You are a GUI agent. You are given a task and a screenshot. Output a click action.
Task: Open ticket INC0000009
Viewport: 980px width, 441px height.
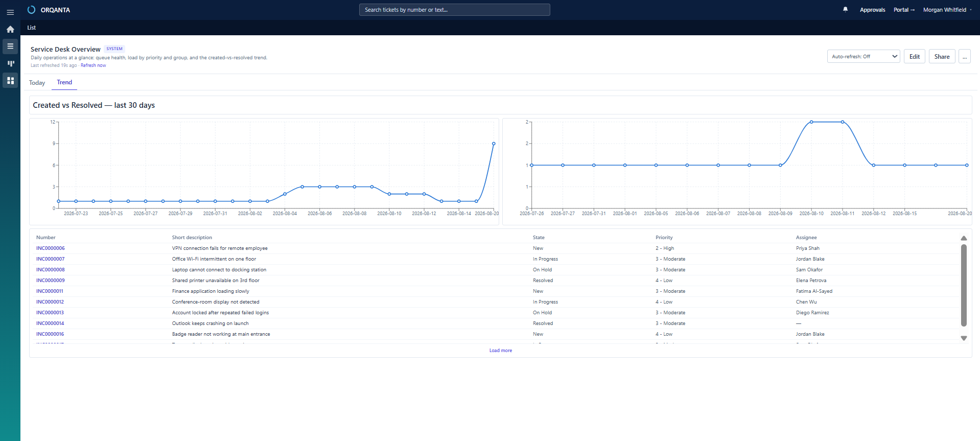pyautogui.click(x=51, y=281)
